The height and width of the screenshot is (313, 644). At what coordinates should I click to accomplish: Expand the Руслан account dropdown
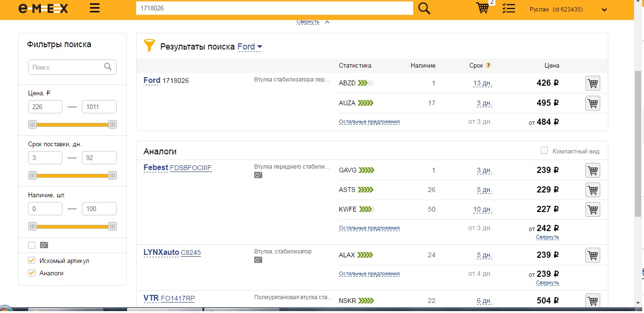point(604,10)
